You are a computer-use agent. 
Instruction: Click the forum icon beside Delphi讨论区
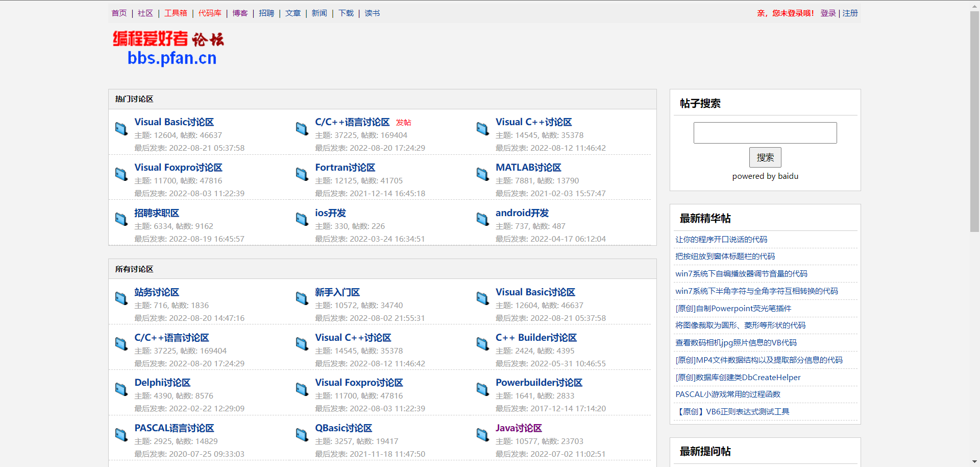pyautogui.click(x=121, y=389)
